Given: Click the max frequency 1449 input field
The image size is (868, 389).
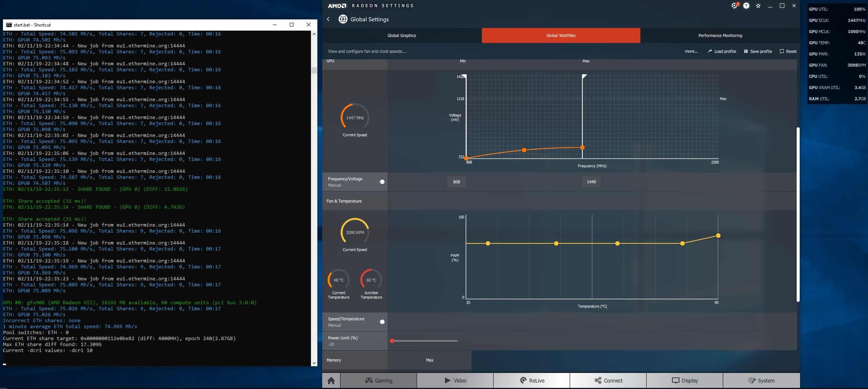Looking at the screenshot, I should click(591, 182).
